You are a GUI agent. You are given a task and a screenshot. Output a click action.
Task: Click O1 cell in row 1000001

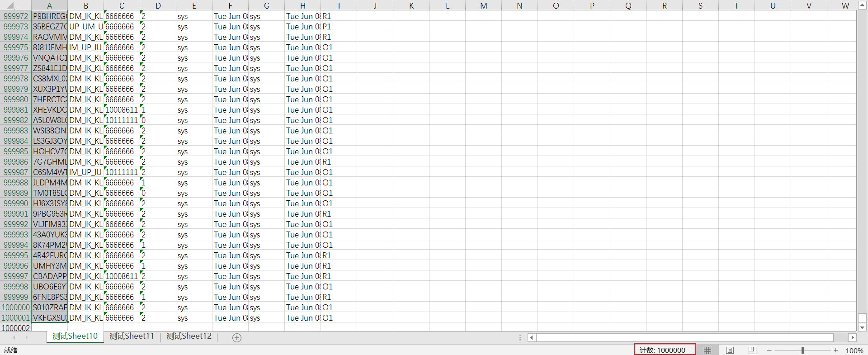(339, 318)
